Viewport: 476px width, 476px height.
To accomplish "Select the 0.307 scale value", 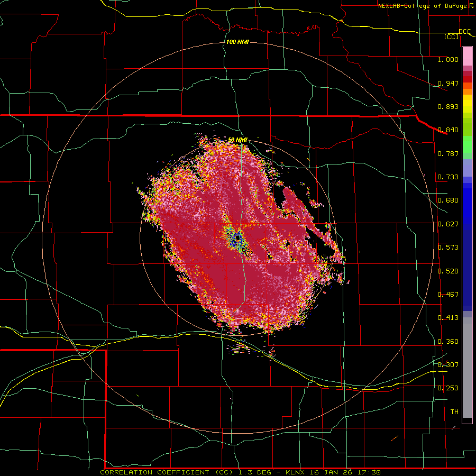I will [448, 364].
